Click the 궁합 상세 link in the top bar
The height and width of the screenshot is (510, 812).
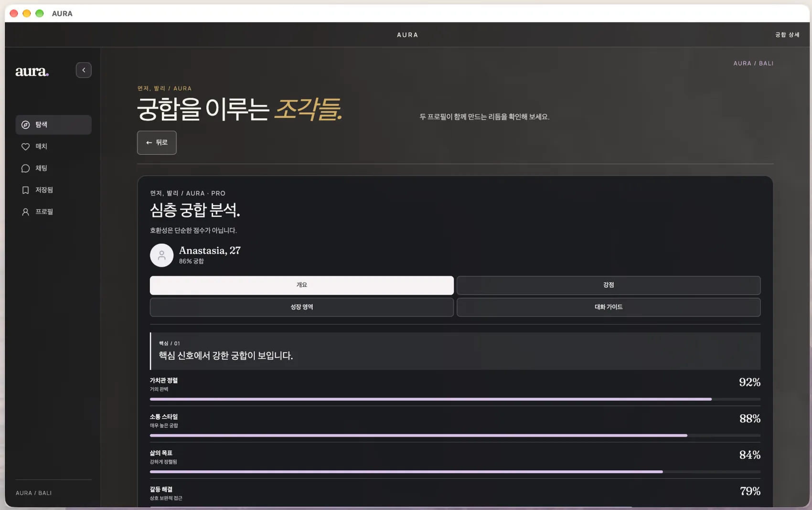(x=787, y=35)
